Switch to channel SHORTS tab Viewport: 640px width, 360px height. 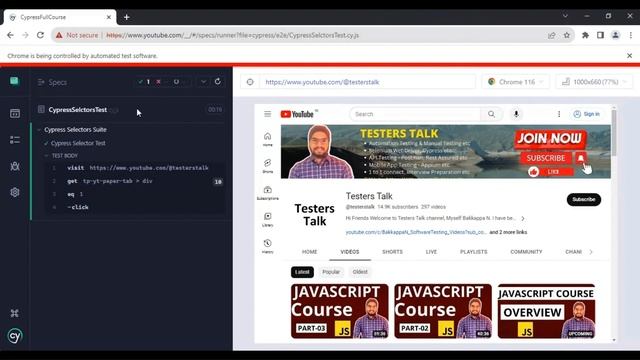[392, 252]
